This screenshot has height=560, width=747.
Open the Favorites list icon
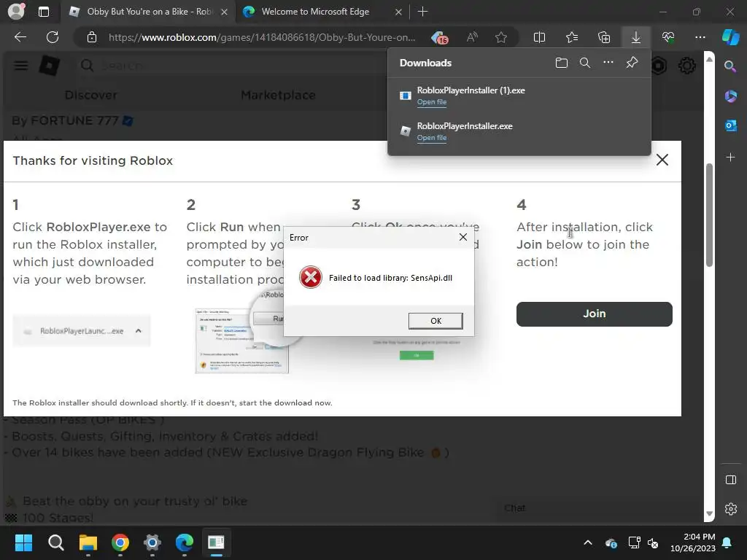coord(572,37)
